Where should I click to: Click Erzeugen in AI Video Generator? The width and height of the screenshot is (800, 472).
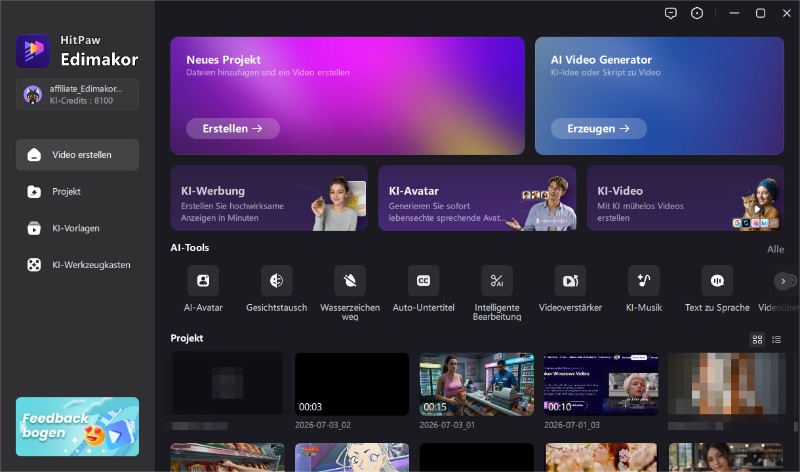coord(598,129)
